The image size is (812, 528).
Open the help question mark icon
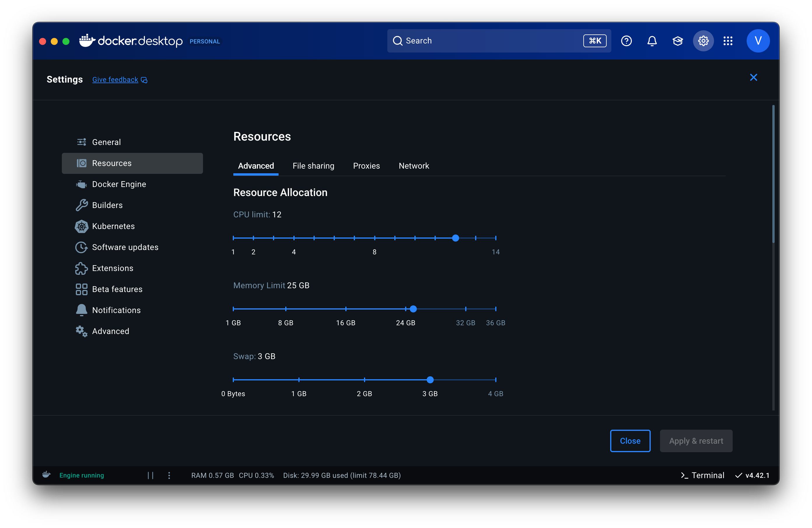(x=626, y=41)
